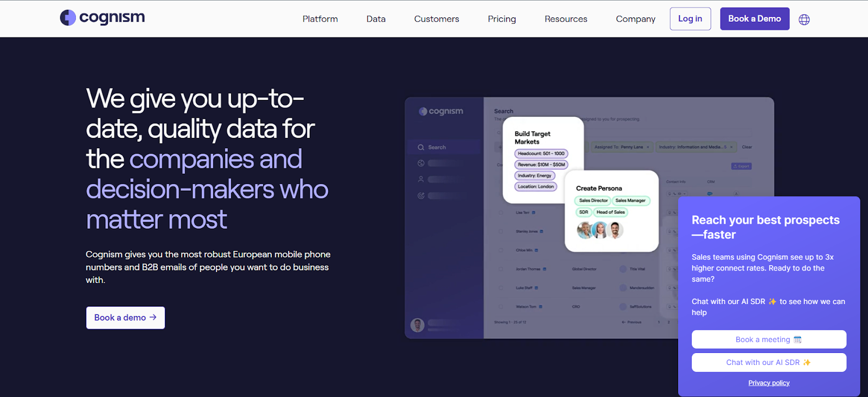Click the Salesforce icon under the CRM column
The height and width of the screenshot is (397, 868).
(x=710, y=193)
